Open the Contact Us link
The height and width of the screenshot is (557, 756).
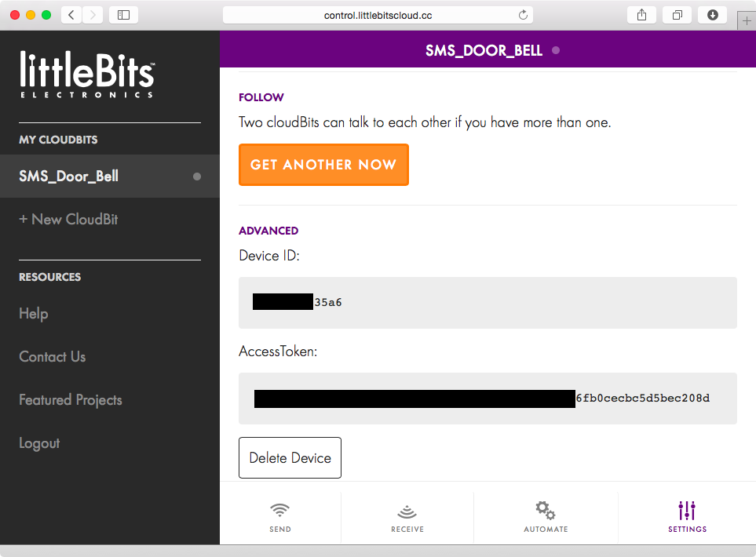tap(53, 356)
